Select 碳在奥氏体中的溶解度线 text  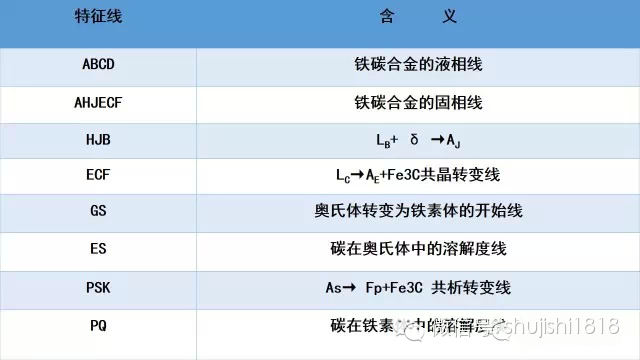point(418,249)
